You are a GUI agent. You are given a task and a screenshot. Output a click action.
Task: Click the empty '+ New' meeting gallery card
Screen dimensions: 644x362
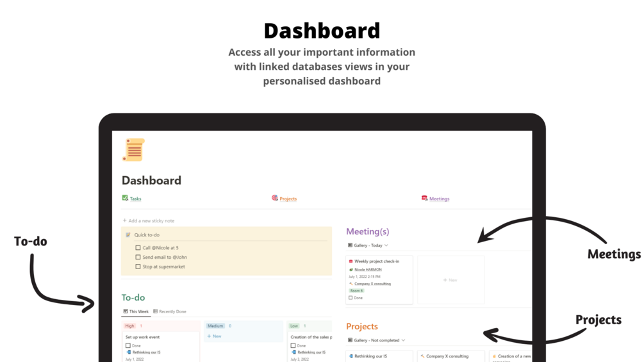(x=450, y=280)
